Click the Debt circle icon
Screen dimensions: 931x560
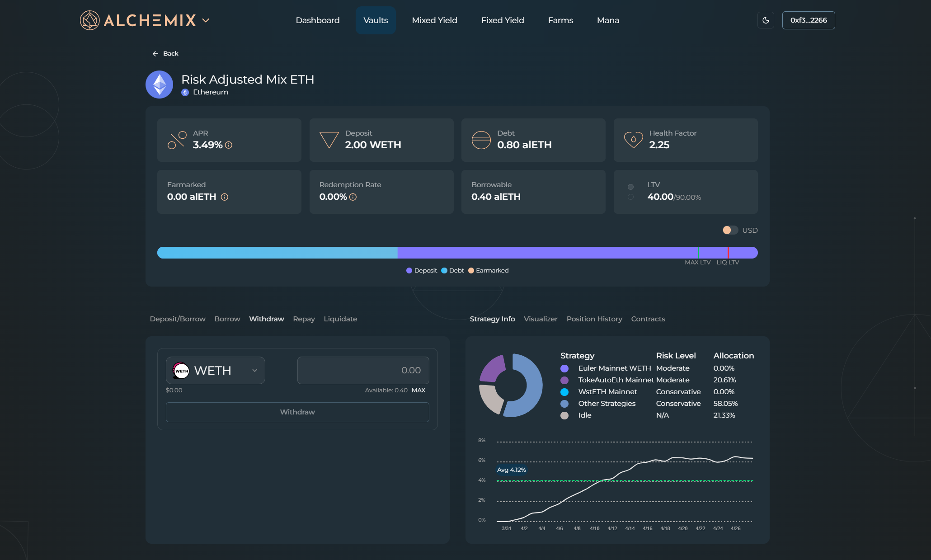[481, 140]
